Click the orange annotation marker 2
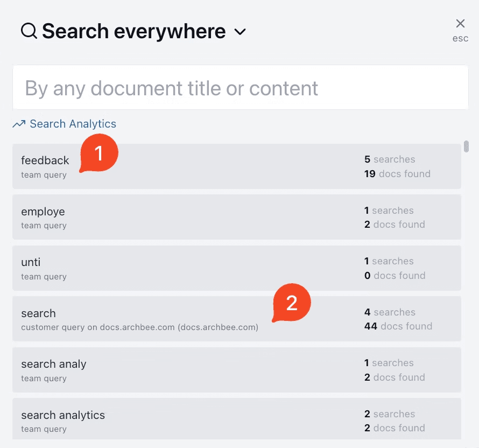This screenshot has width=479, height=448. tap(292, 304)
